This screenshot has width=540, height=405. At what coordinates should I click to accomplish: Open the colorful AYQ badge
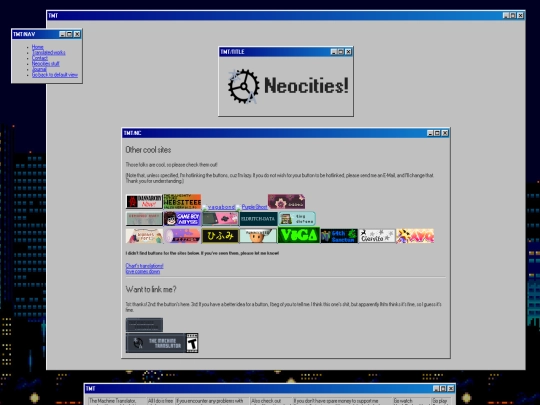point(415,236)
